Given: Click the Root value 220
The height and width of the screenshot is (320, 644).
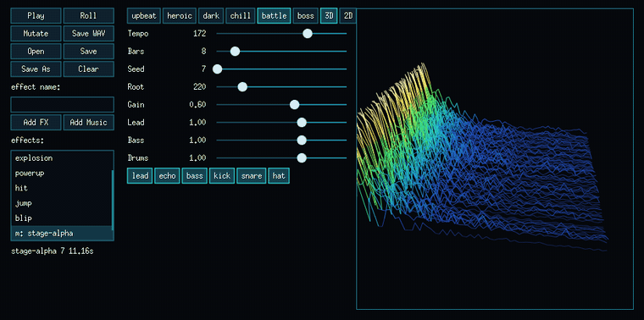Looking at the screenshot, I should pyautogui.click(x=199, y=87).
